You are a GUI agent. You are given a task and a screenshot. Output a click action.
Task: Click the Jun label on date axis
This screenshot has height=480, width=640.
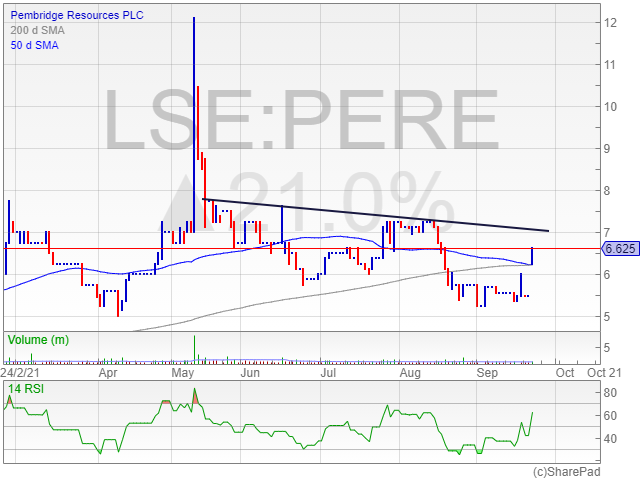[250, 373]
